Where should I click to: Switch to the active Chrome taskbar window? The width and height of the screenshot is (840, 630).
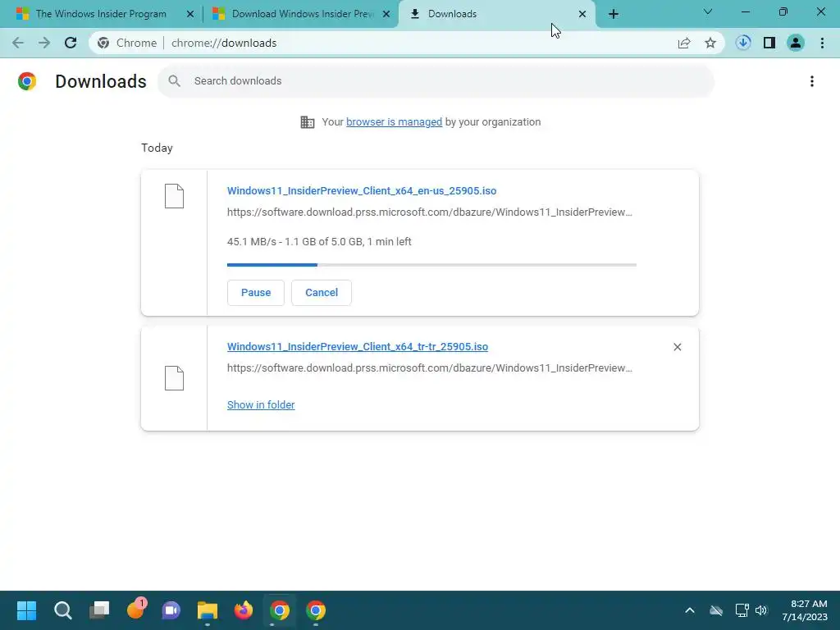coord(280,610)
